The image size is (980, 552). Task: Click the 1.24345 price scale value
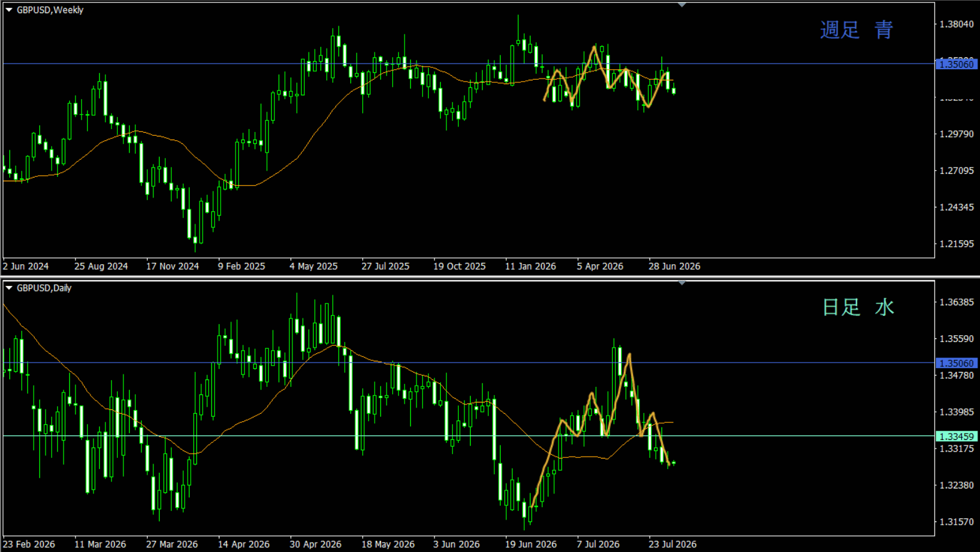pyautogui.click(x=956, y=207)
